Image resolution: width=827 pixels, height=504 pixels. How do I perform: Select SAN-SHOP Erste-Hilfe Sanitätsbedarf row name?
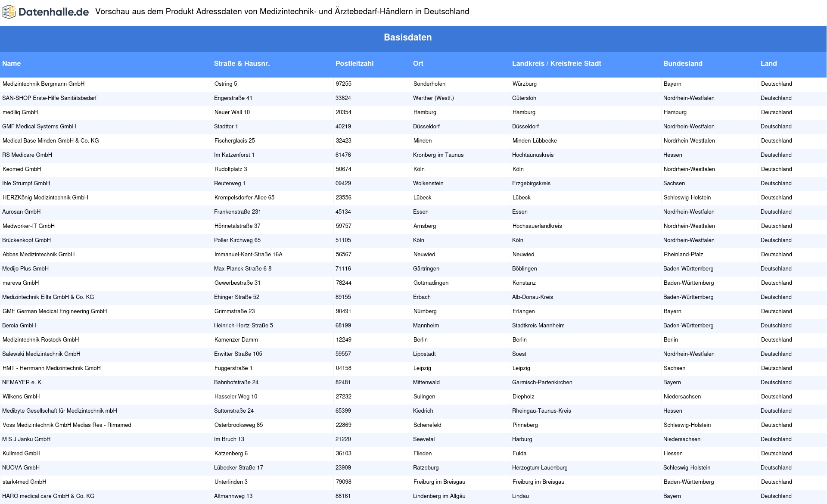(x=50, y=98)
